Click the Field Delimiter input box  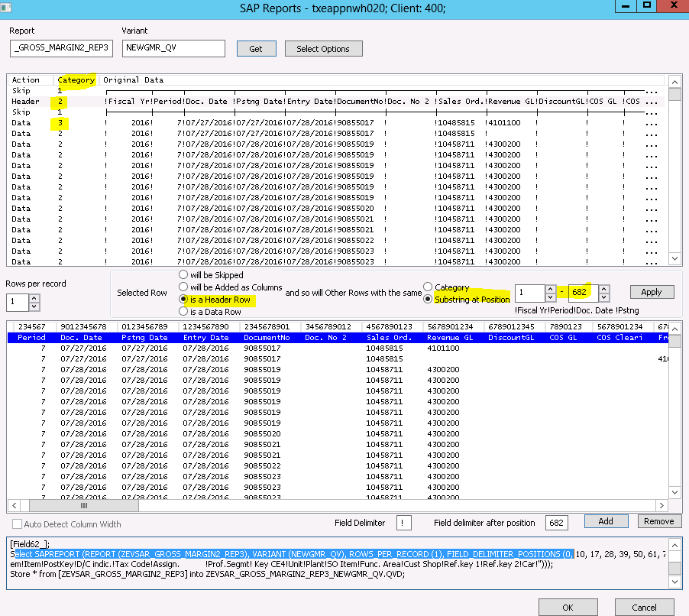(403, 523)
